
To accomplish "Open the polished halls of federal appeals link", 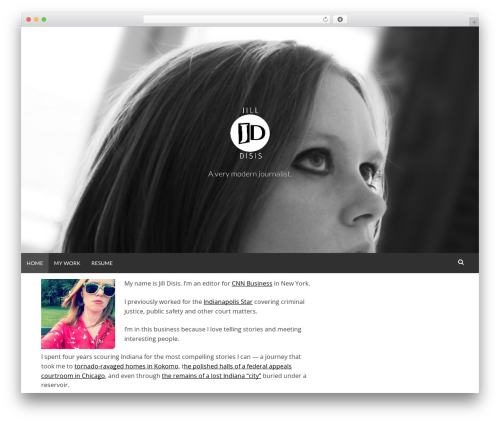I will click(166, 371).
